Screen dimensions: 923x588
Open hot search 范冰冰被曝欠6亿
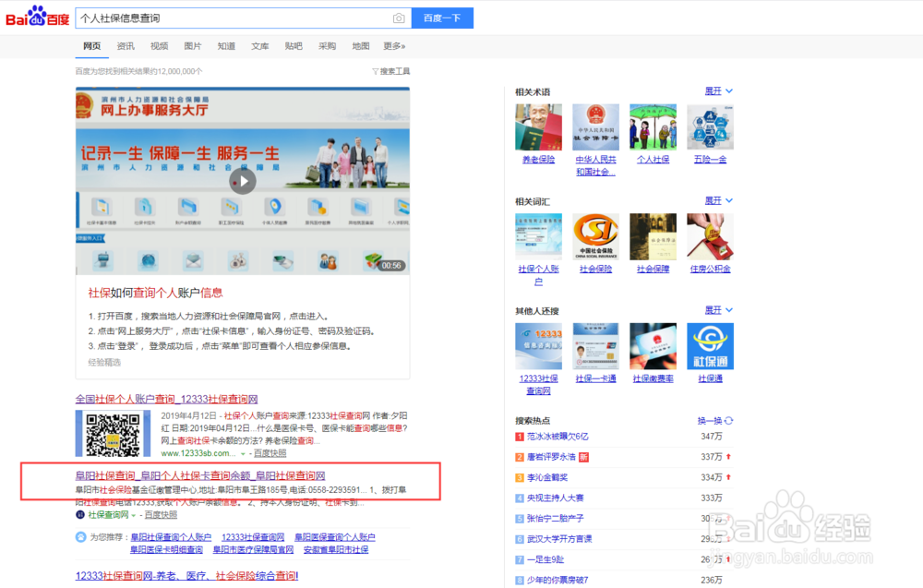557,436
